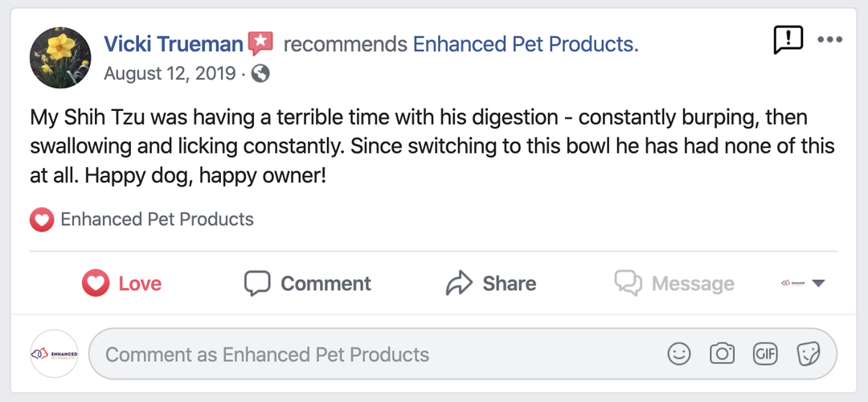This screenshot has width=868, height=402.
Task: Click the Share button
Action: [491, 283]
